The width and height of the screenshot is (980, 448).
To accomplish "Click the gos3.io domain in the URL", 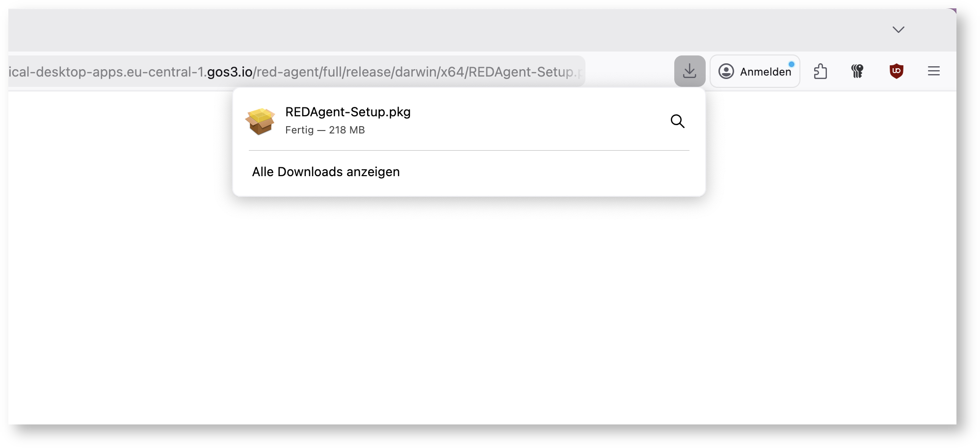I will (230, 72).
